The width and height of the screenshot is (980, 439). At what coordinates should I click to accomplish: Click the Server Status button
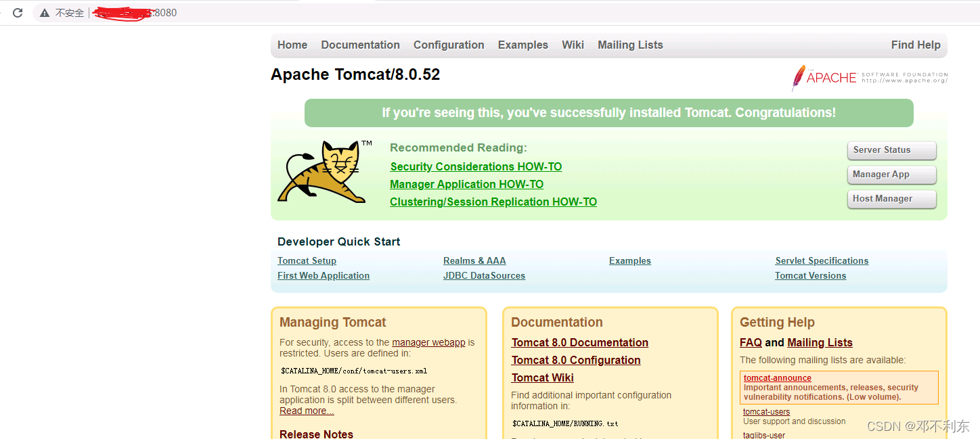tap(892, 150)
